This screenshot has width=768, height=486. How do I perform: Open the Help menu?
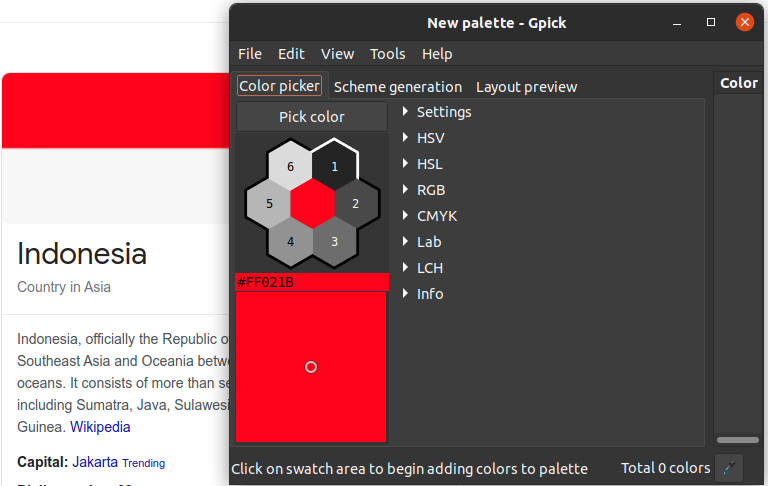click(437, 54)
